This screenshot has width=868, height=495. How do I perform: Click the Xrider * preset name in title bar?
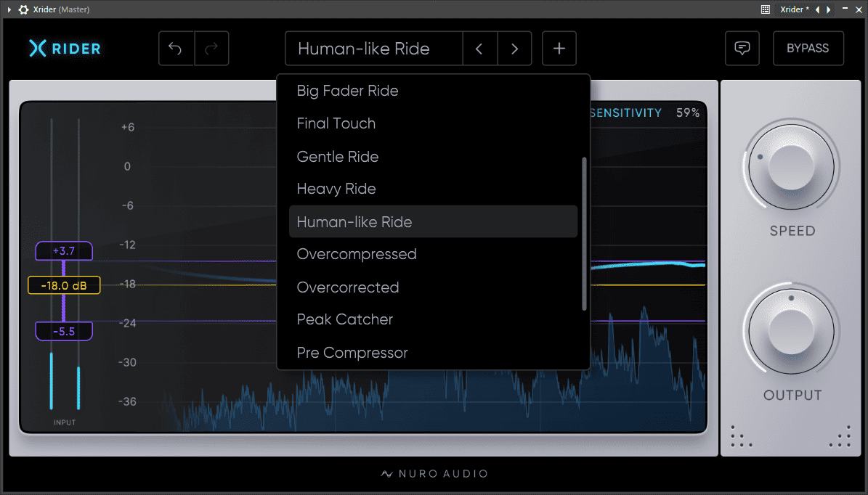(x=795, y=9)
